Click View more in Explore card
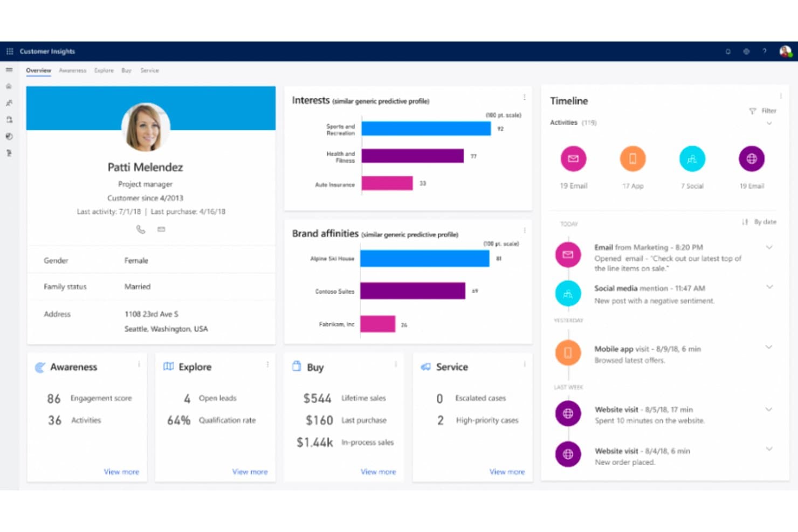This screenshot has height=532, width=798. (250, 472)
